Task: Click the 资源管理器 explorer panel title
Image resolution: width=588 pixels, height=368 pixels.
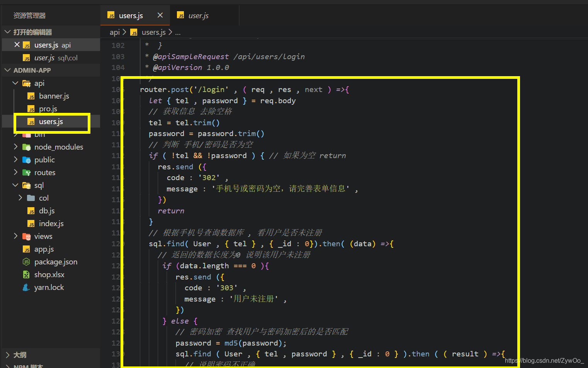Action: pyautogui.click(x=29, y=15)
